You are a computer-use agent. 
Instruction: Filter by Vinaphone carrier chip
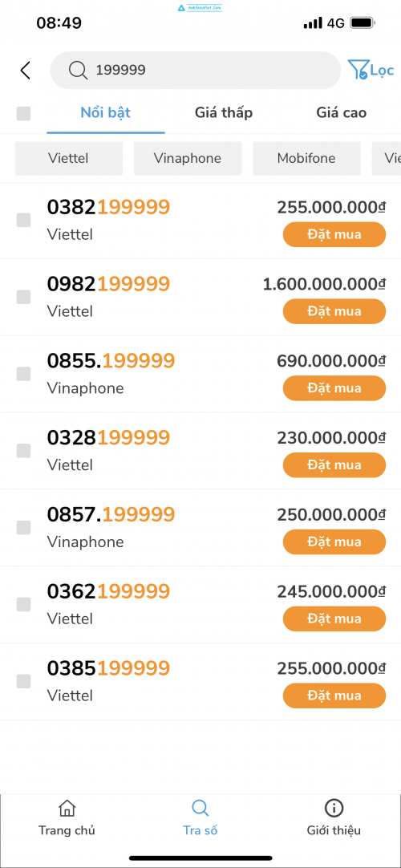(x=188, y=158)
